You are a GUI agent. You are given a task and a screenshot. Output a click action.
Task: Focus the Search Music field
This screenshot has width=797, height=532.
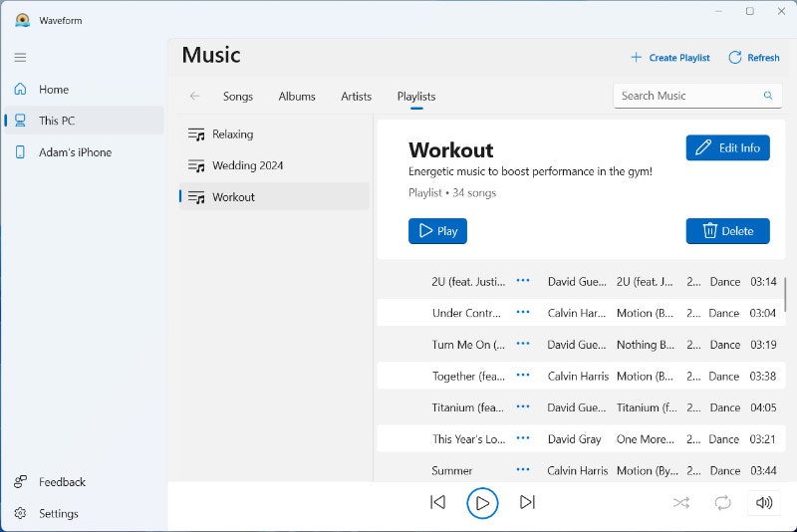(697, 96)
